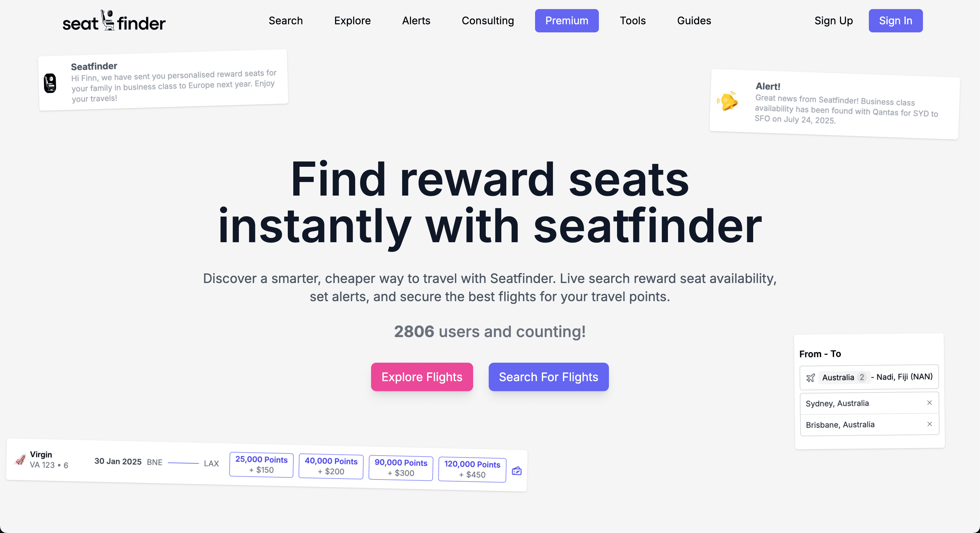Screen dimensions: 980x533
Task: Click Explore Flights button
Action: (x=422, y=377)
